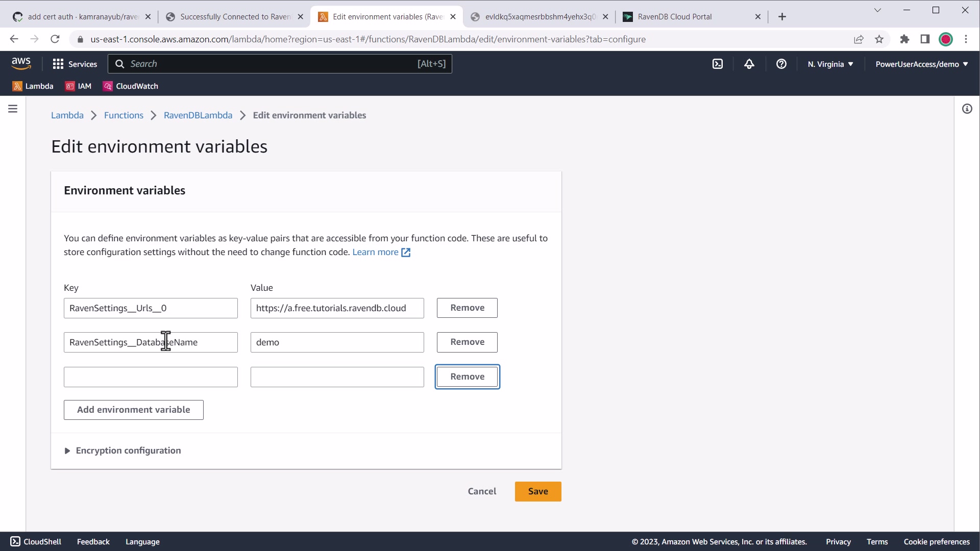View site information lock icon
This screenshot has height=551, width=980.
[x=80, y=39]
